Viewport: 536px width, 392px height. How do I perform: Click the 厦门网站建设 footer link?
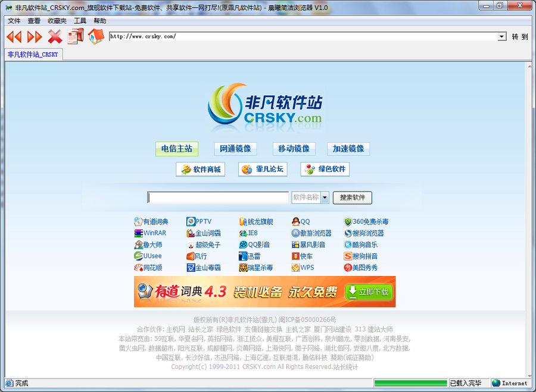coord(332,330)
